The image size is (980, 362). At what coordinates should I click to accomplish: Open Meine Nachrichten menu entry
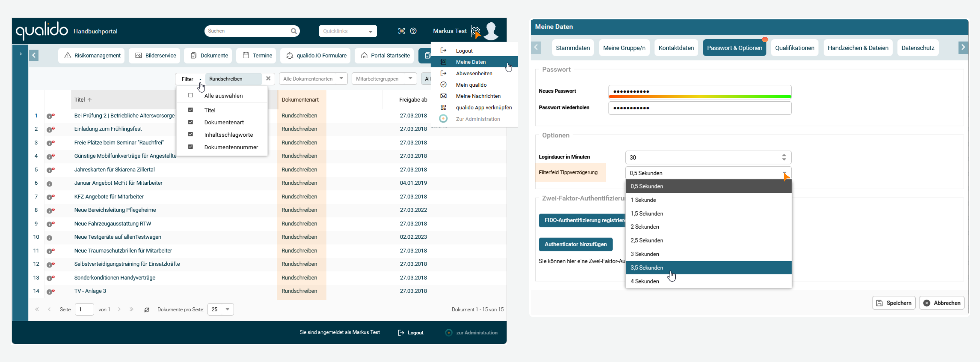coord(474,96)
